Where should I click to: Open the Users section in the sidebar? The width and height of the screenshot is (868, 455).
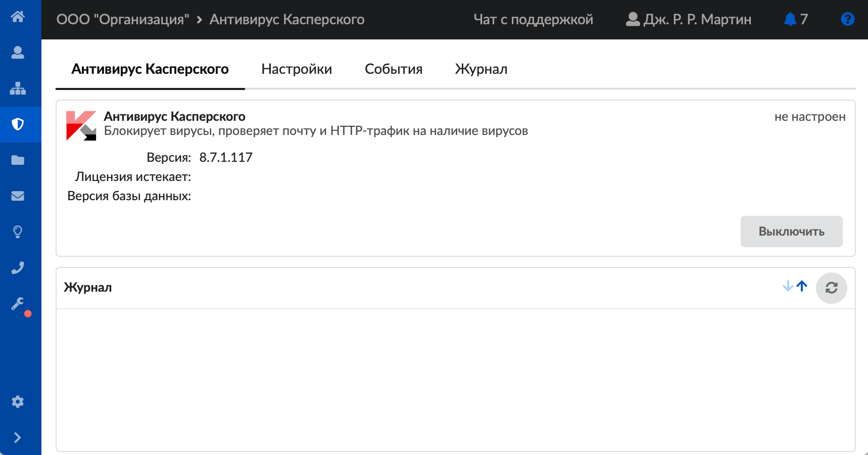(18, 53)
